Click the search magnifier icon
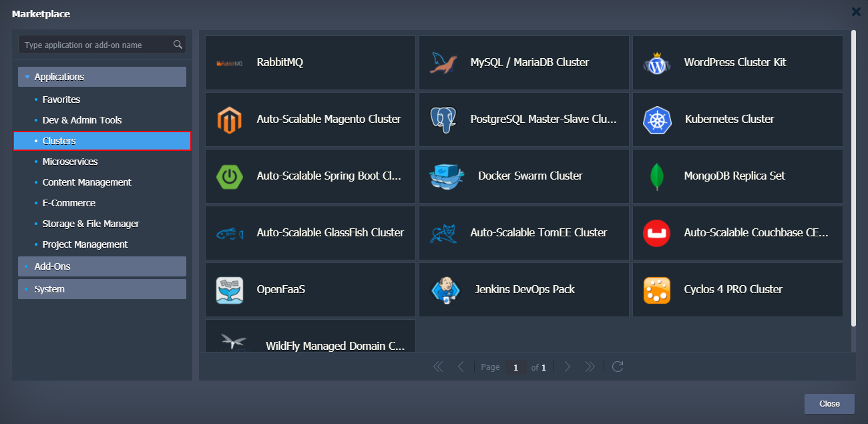868x424 pixels. [178, 45]
